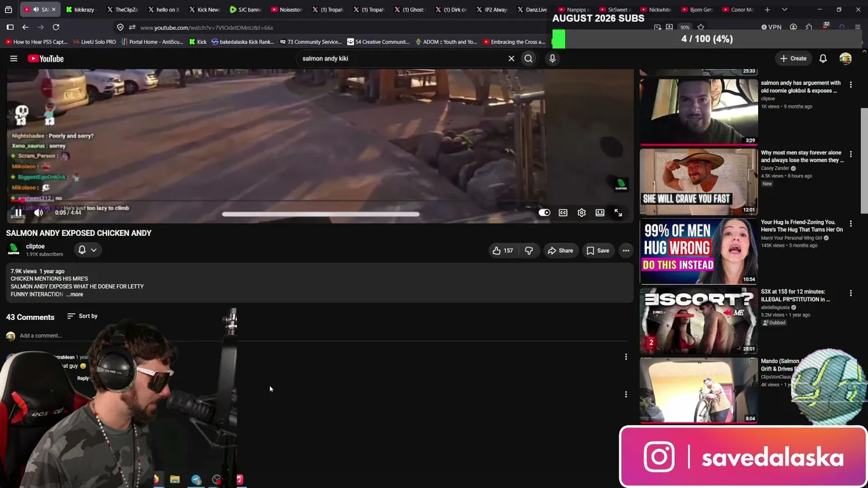Switch to TheClipZo tab
The width and height of the screenshot is (868, 488).
pyautogui.click(x=122, y=9)
